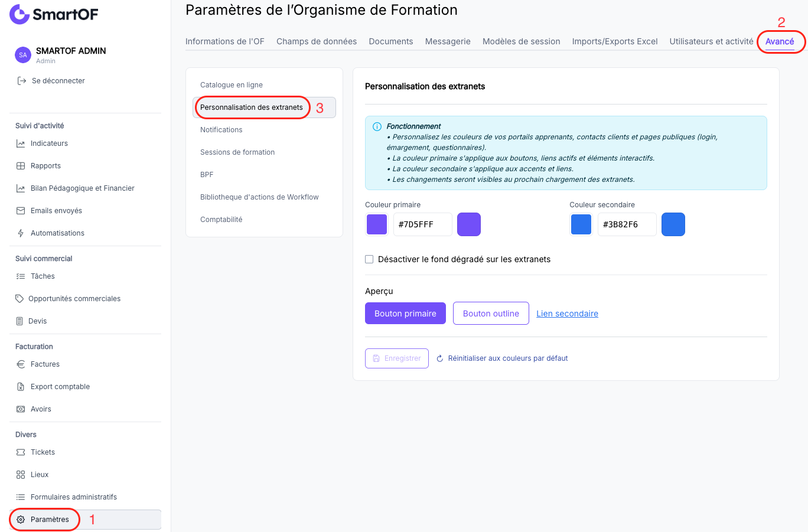Open Modèles de session tab
The width and height of the screenshot is (808, 532).
click(x=522, y=41)
